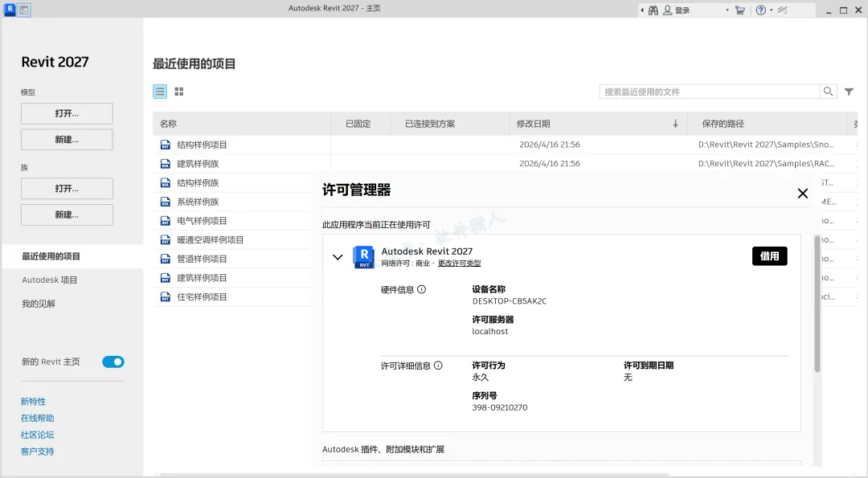Screen dimensions: 868x478
Task: Click file icon of 管道样例项目
Action: (165, 259)
